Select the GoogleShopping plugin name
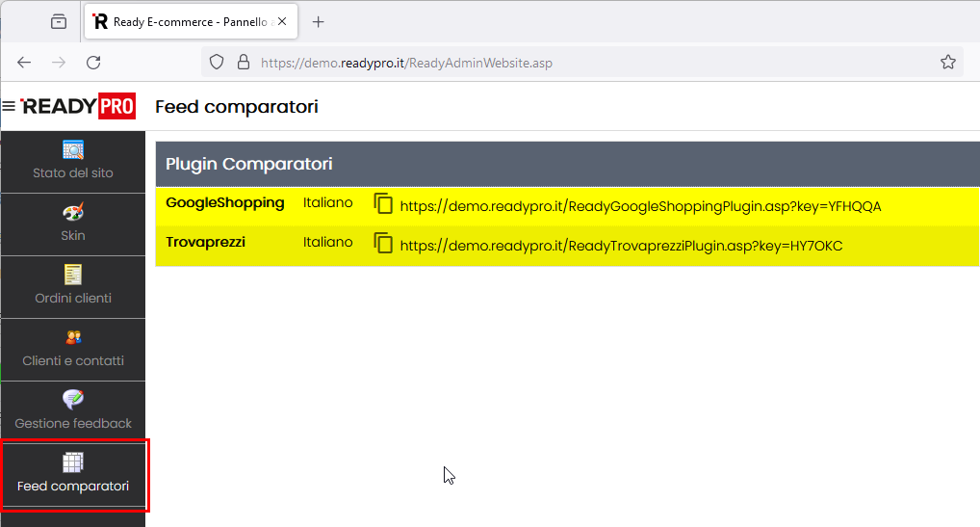This screenshot has height=527, width=980. tap(225, 202)
